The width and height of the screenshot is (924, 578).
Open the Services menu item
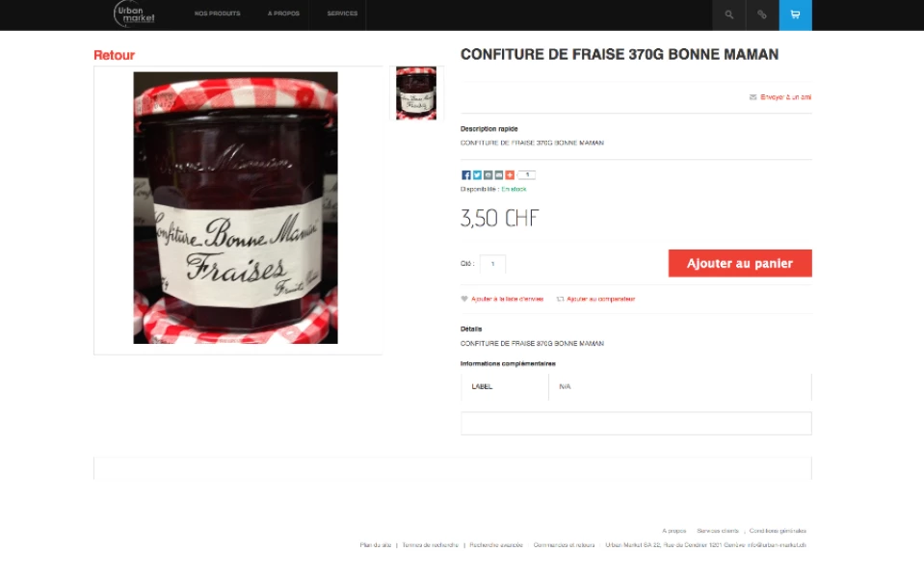click(342, 13)
